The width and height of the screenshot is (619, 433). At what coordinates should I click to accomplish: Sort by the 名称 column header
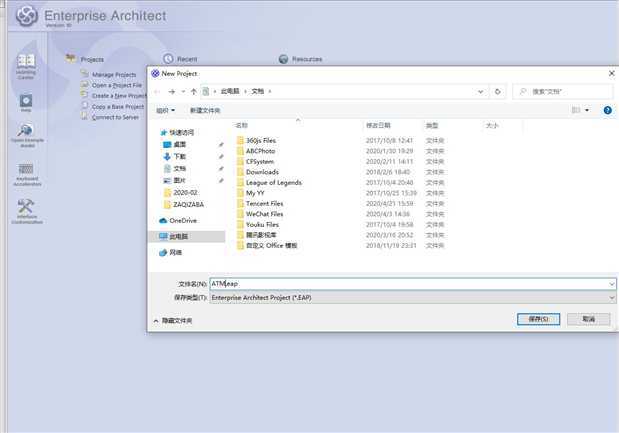point(242,126)
